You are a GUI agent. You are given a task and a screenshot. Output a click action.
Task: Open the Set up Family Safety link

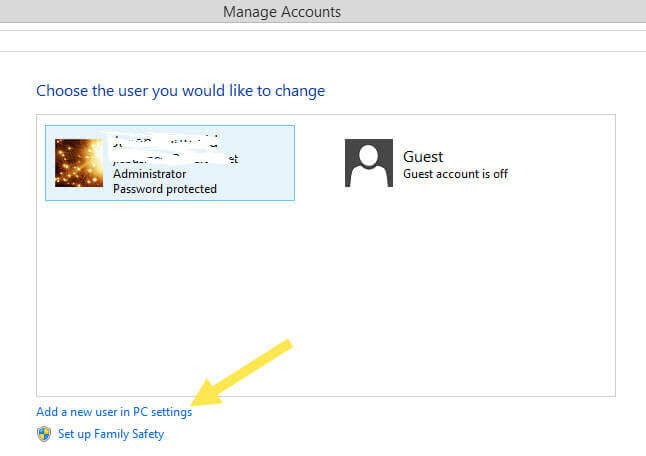(110, 434)
